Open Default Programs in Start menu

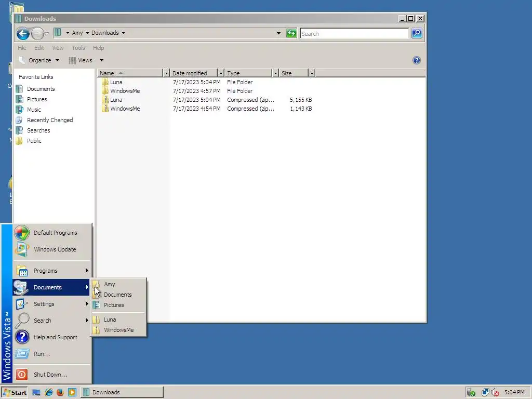coord(52,233)
